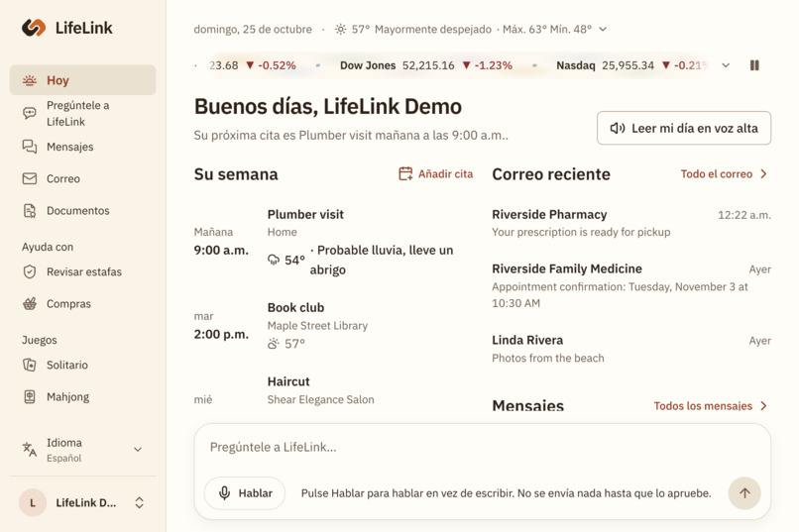The image size is (799, 532).
Task: Click the Leer mi día en voz alta button
Action: [684, 128]
